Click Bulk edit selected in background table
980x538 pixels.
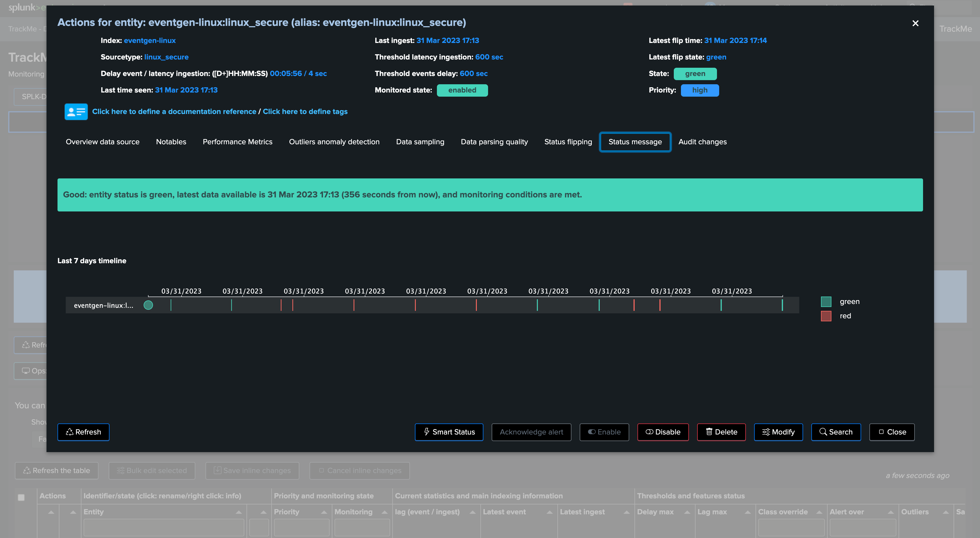[152, 471]
